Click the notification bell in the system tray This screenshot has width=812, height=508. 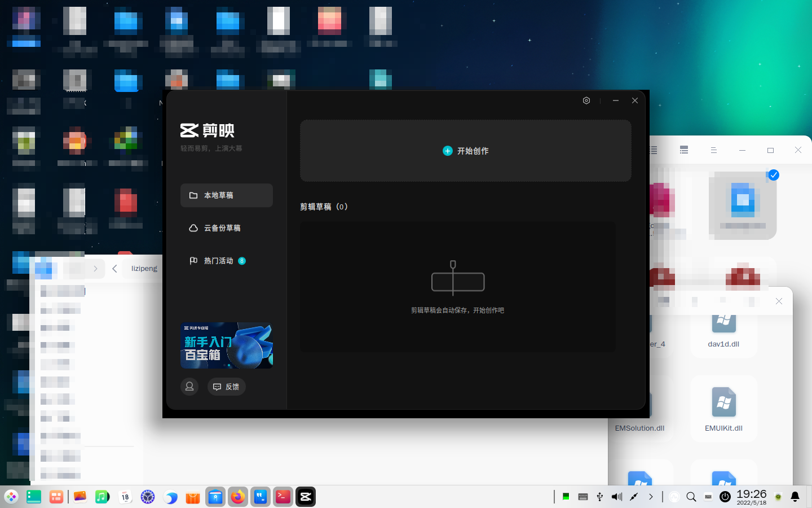point(795,497)
